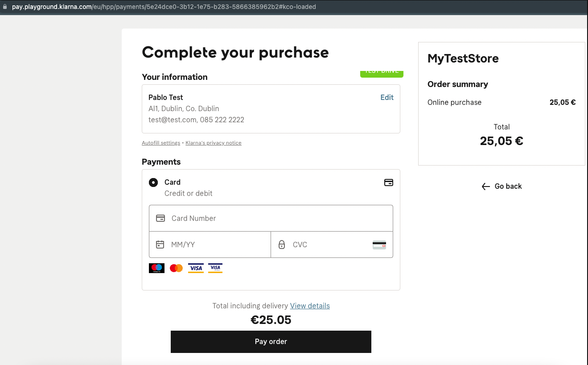
Task: Click the Maestro logo
Action: (156, 268)
